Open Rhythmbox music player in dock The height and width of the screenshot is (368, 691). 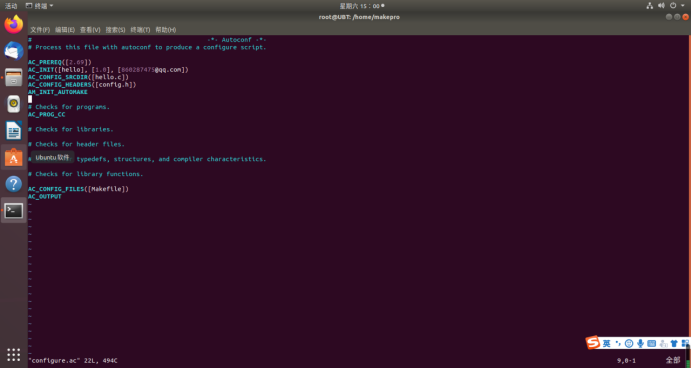pos(14,104)
